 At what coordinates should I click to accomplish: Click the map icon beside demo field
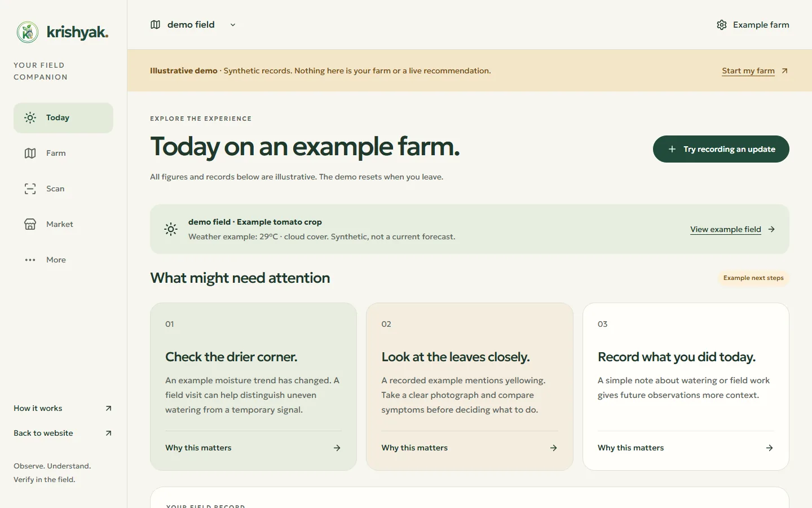[156, 25]
